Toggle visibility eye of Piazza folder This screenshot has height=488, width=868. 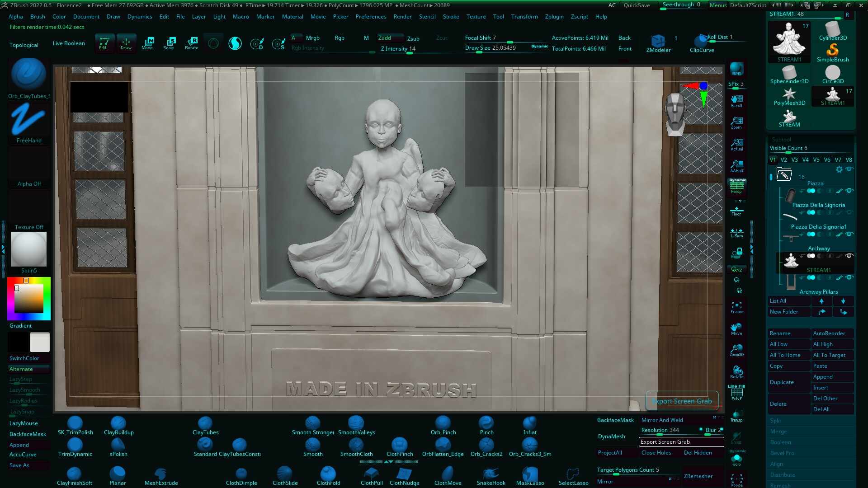[849, 169]
